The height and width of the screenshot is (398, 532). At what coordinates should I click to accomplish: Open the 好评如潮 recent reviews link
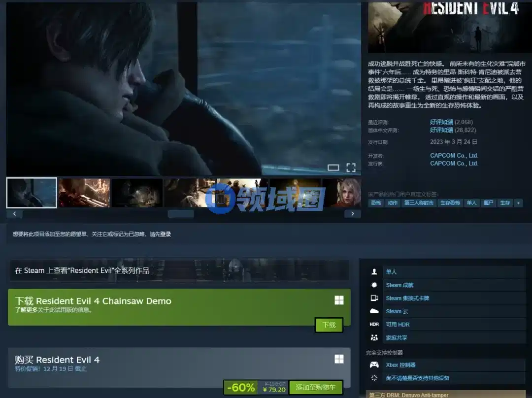tap(441, 122)
